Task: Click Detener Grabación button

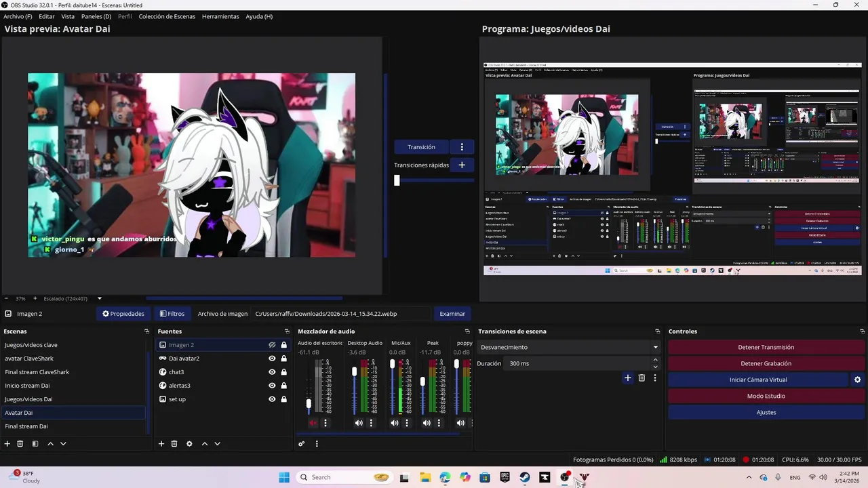Action: (766, 363)
